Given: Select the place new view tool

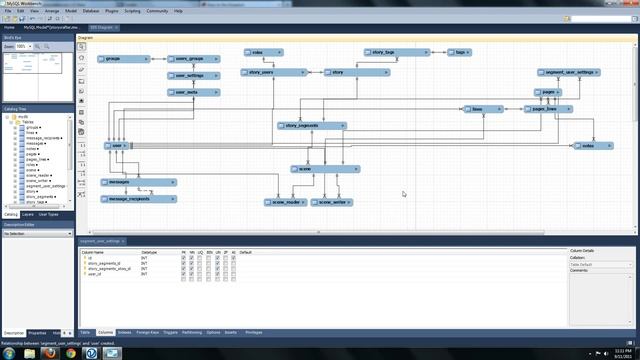Looking at the screenshot, I should click(x=82, y=122).
